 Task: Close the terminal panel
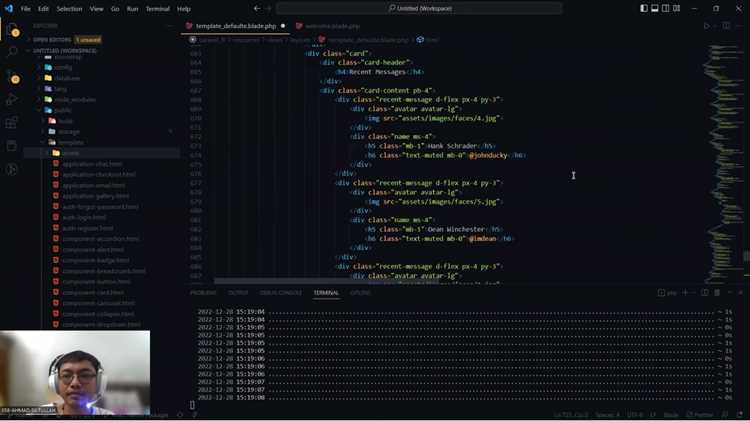coord(740,292)
